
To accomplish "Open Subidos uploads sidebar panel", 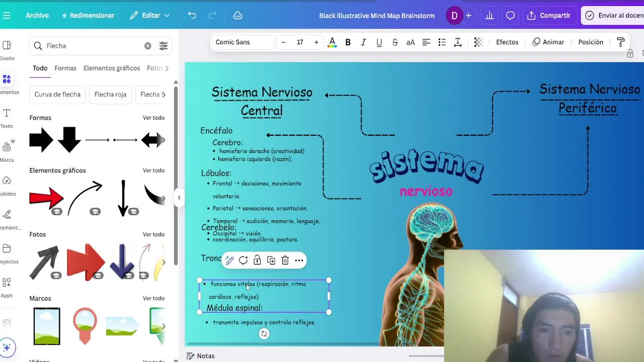I will (7, 186).
